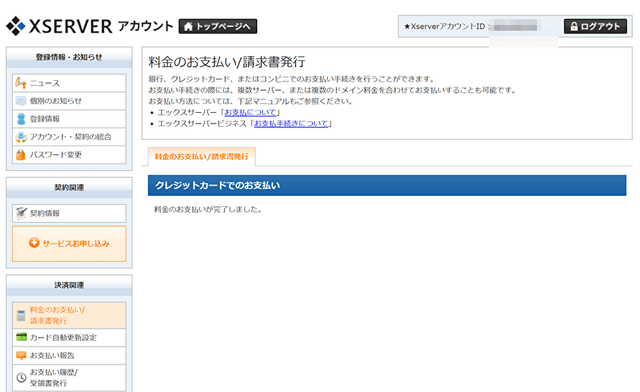Open アカウント・契約の統合 sidebar item
Screen dimensions: 640x392
pyautogui.click(x=69, y=137)
